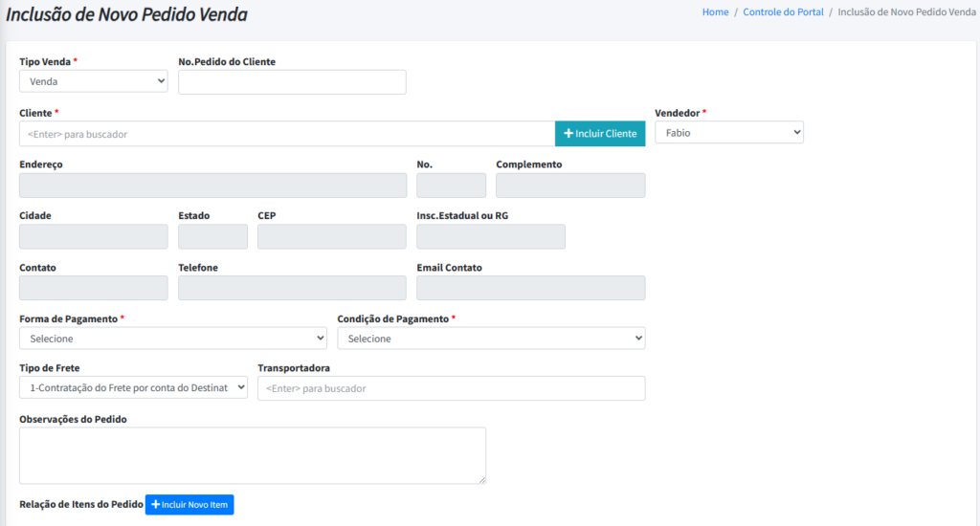The image size is (980, 526).
Task: Go to Home breadcrumb link
Action: click(x=715, y=11)
